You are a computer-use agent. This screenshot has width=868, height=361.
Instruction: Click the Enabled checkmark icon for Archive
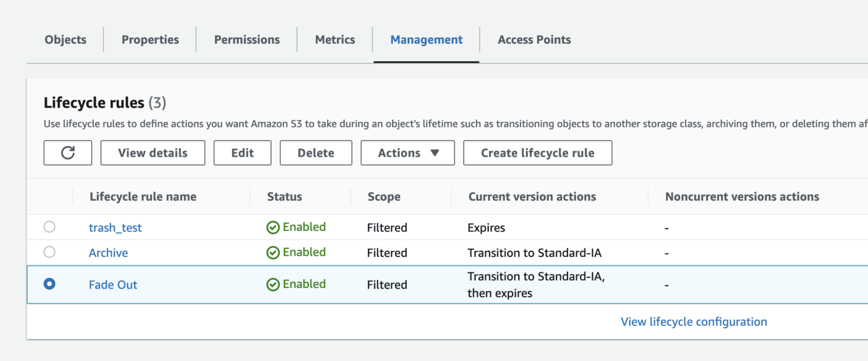point(273,253)
